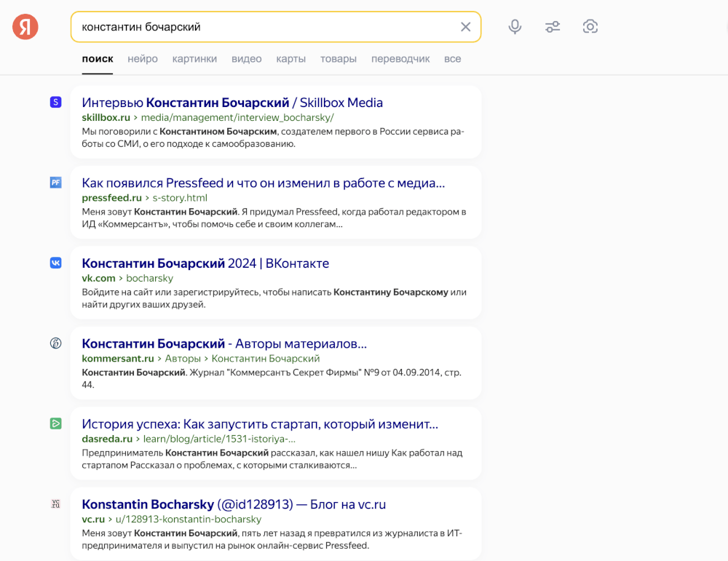The height and width of the screenshot is (561, 728).
Task: Click snippet 'Мы поговорили с Константином Бочарским'
Action: pos(179,131)
